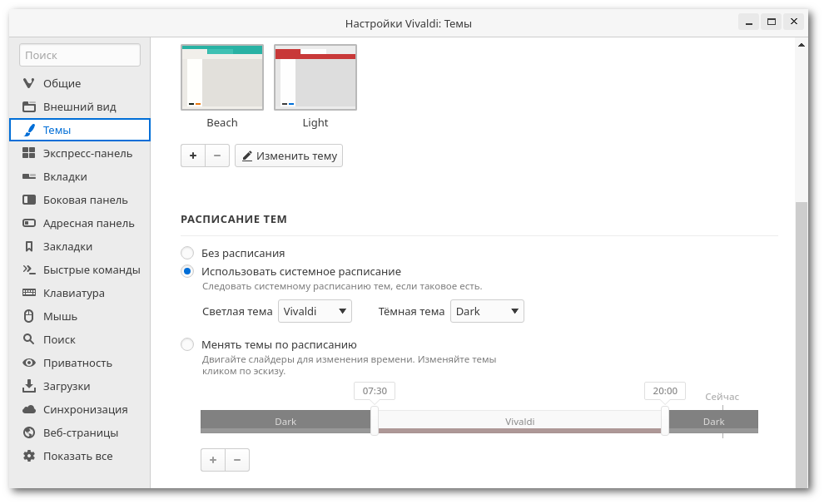Image resolution: width=824 pixels, height=504 pixels.
Task: Click the 20:00 schedule slider handle
Action: pyautogui.click(x=665, y=422)
